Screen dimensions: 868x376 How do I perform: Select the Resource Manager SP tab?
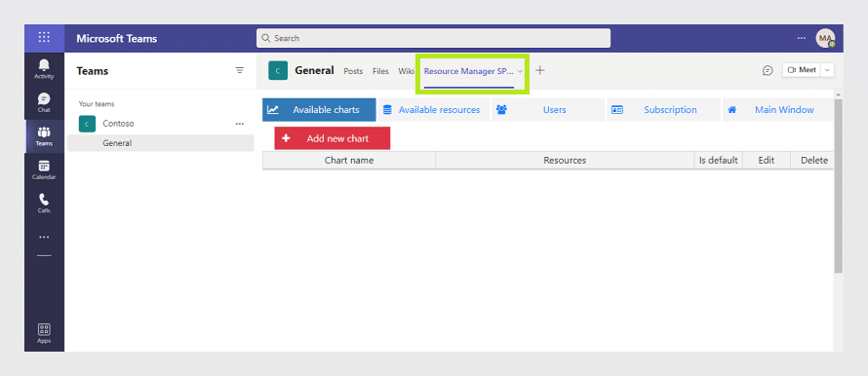pyautogui.click(x=469, y=71)
